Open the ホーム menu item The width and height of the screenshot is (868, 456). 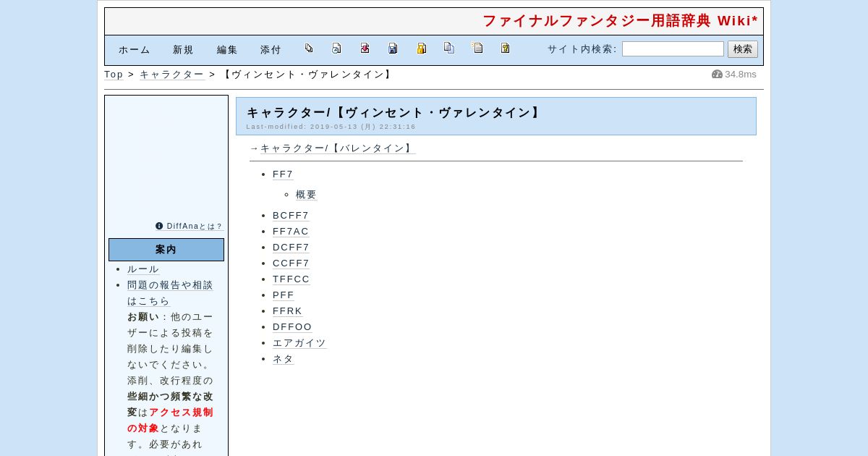(135, 50)
